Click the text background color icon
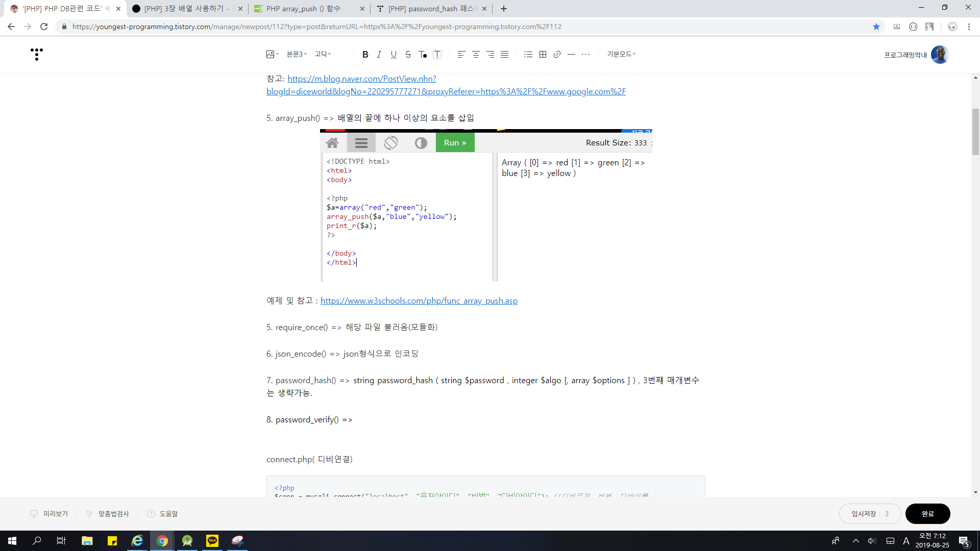This screenshot has height=551, width=980. (x=437, y=55)
